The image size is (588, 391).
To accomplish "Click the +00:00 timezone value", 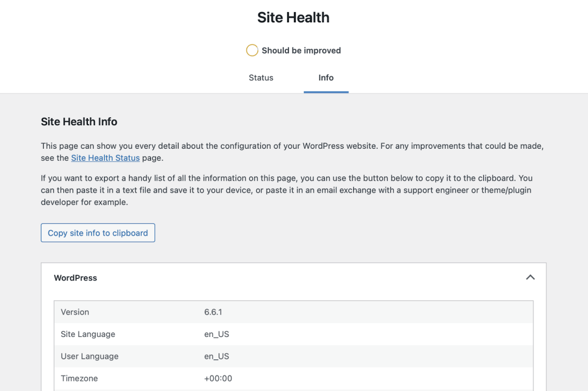I will (218, 378).
